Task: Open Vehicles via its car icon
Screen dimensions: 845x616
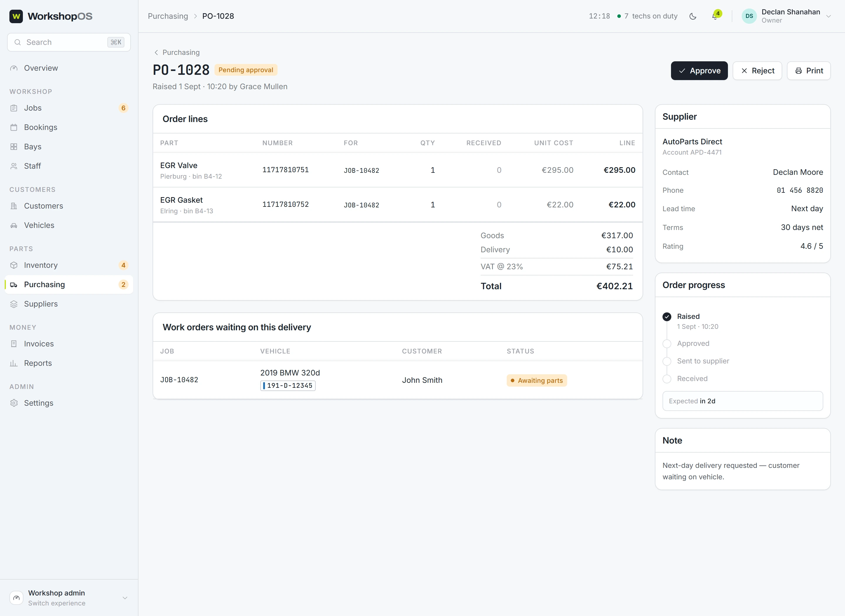Action: 14,226
